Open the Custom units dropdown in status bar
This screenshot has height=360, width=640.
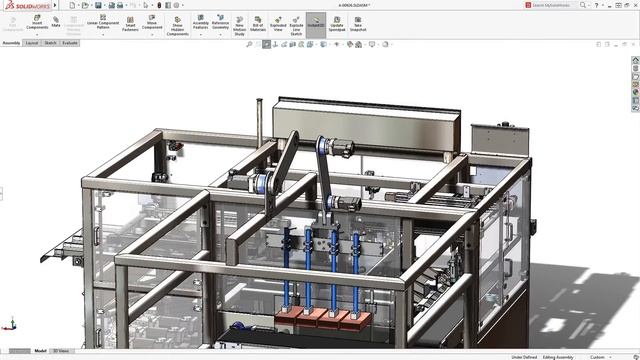[x=600, y=357]
